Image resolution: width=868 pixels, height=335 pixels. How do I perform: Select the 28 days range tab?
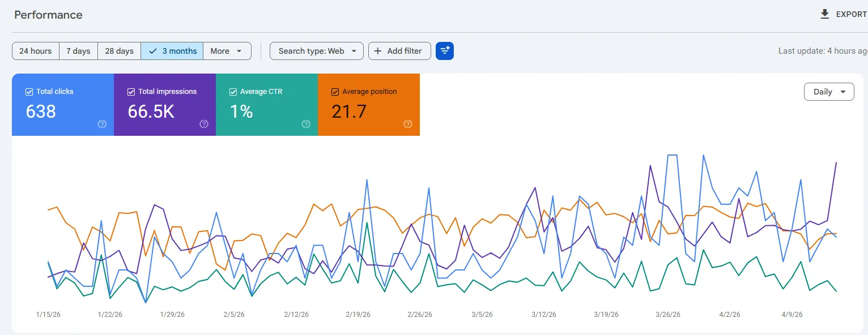pyautogui.click(x=120, y=51)
